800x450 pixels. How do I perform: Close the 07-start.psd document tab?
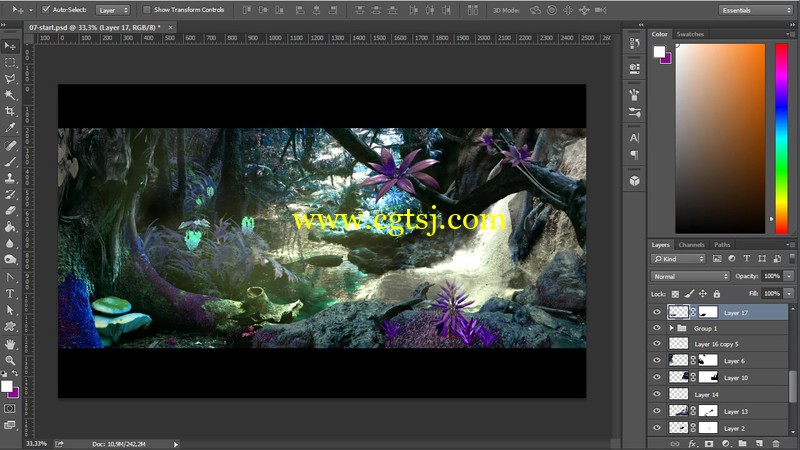[x=170, y=28]
